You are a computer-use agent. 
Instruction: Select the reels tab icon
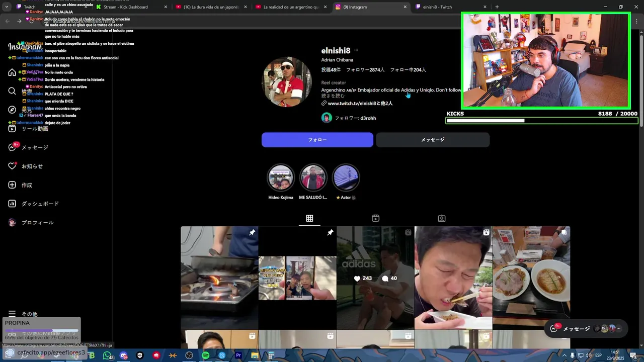375,218
